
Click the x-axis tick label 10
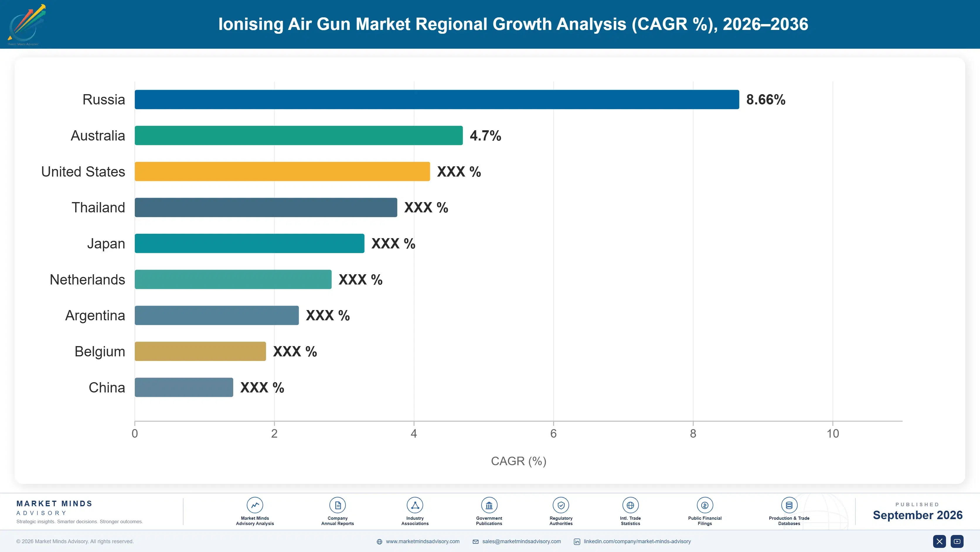click(833, 434)
